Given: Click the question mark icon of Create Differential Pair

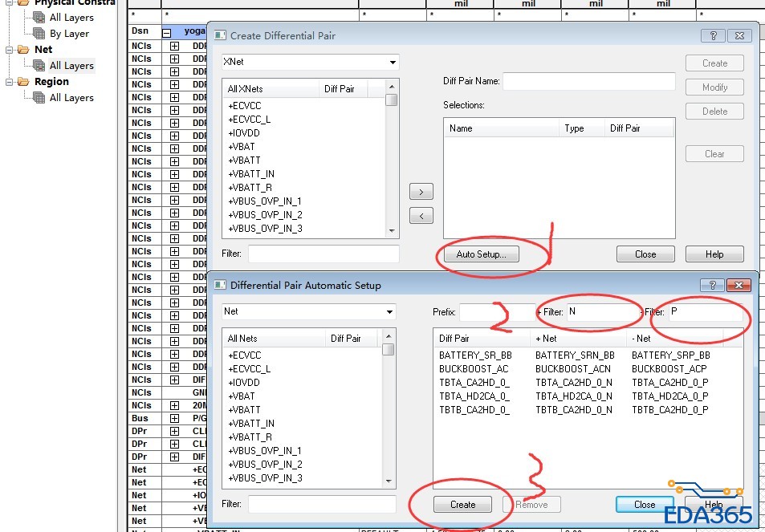Looking at the screenshot, I should (713, 35).
